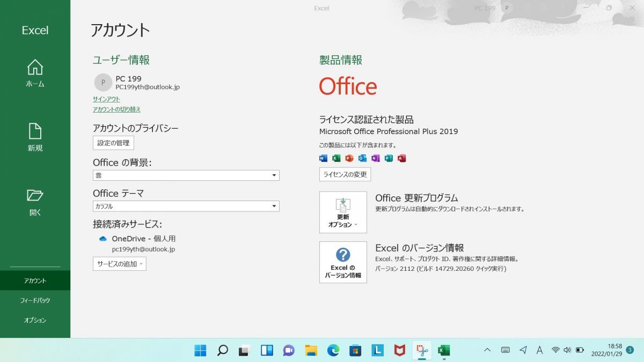644x362 pixels.
Task: Select アカウント in the sidebar
Action: point(35,280)
